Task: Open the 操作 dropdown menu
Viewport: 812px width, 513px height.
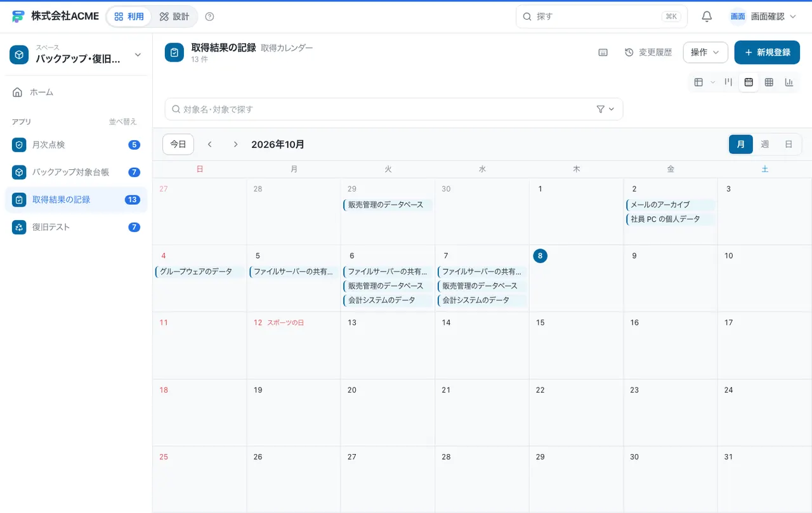Action: click(x=705, y=53)
